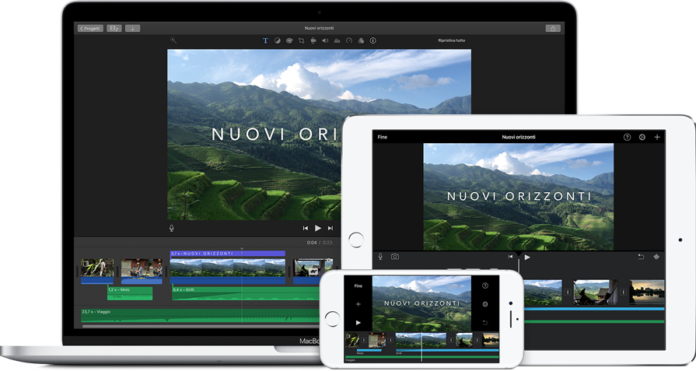The width and height of the screenshot is (696, 371).
Task: Tap the help question mark on iPad
Action: coord(627,137)
